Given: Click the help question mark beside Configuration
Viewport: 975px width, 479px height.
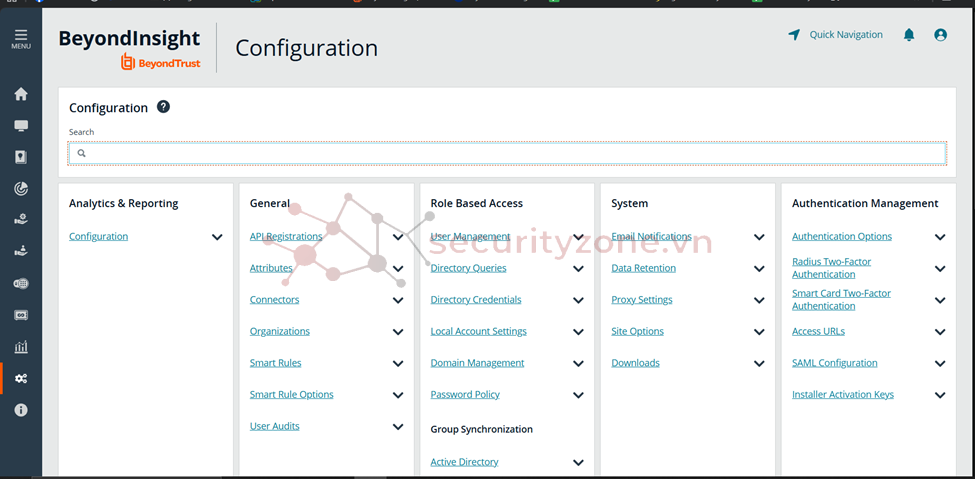Looking at the screenshot, I should point(163,107).
